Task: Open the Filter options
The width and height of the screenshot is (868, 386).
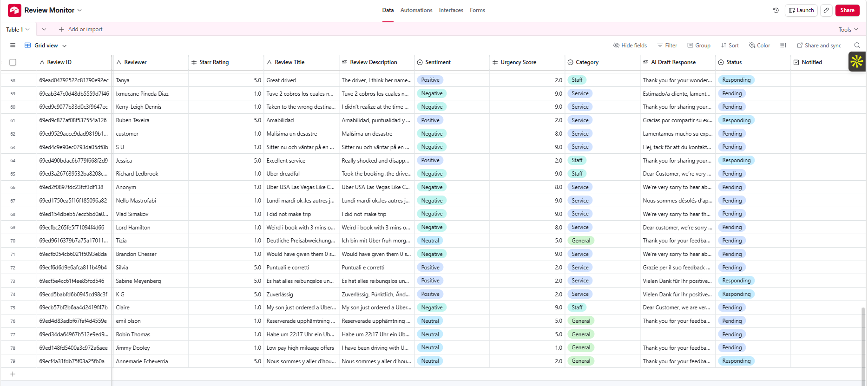Action: 667,46
